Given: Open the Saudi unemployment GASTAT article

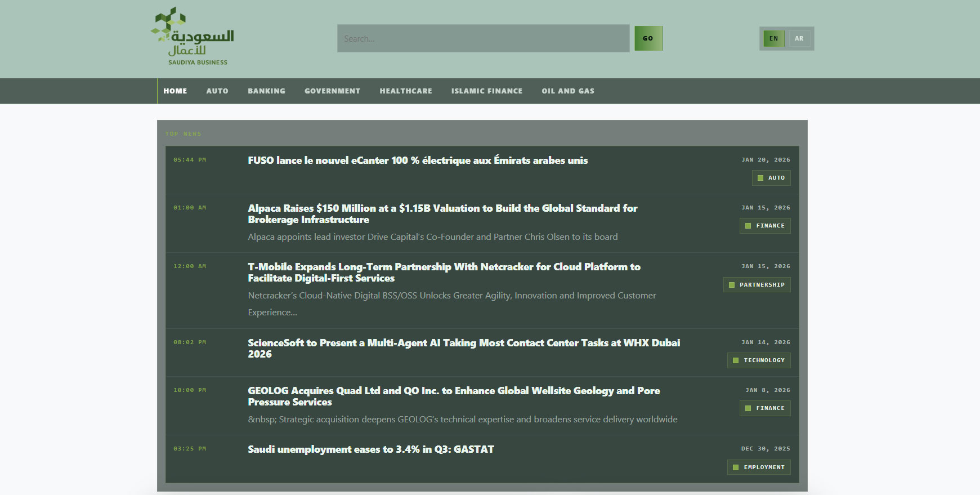Looking at the screenshot, I should pyautogui.click(x=371, y=449).
